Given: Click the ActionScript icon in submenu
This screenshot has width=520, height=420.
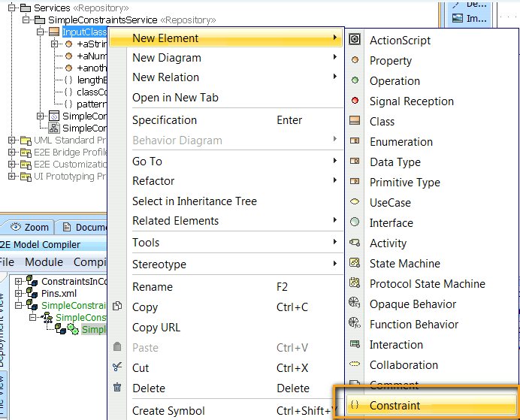Looking at the screenshot, I should (x=355, y=41).
